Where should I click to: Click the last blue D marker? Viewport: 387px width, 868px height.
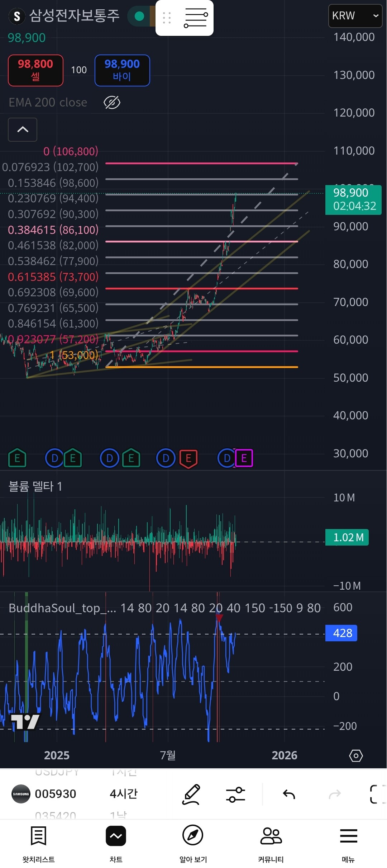coord(227,458)
